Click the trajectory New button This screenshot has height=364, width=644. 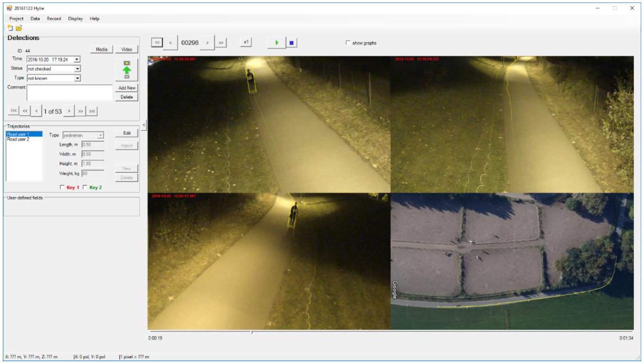point(127,168)
